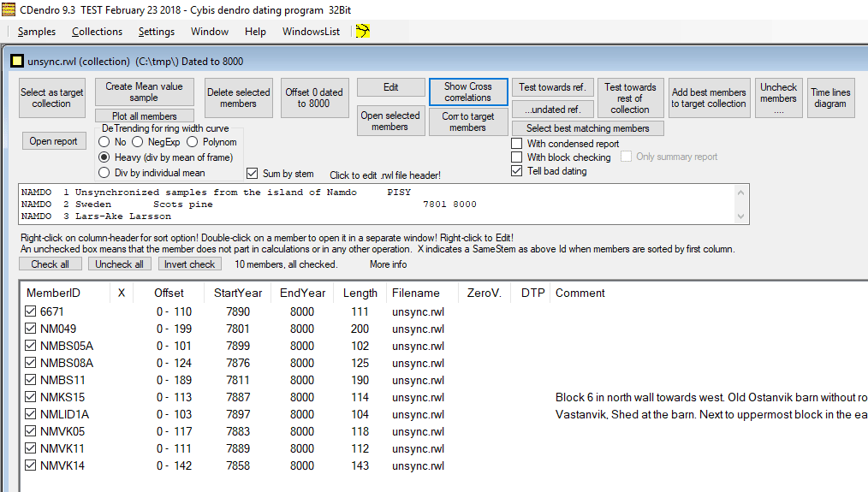
Task: Click the yellow dendro toolbar icon
Action: tap(363, 31)
